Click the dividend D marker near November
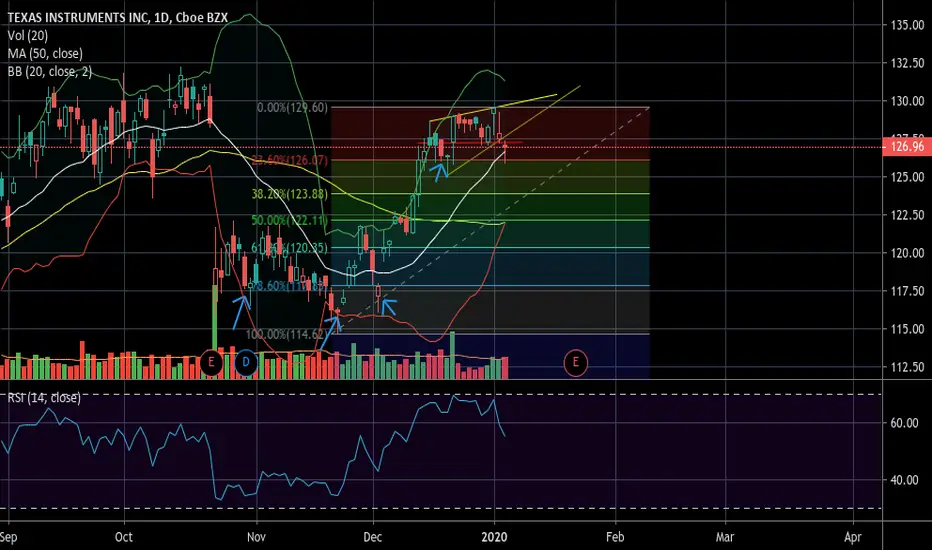Screen dimensions: 932x550 [245, 363]
